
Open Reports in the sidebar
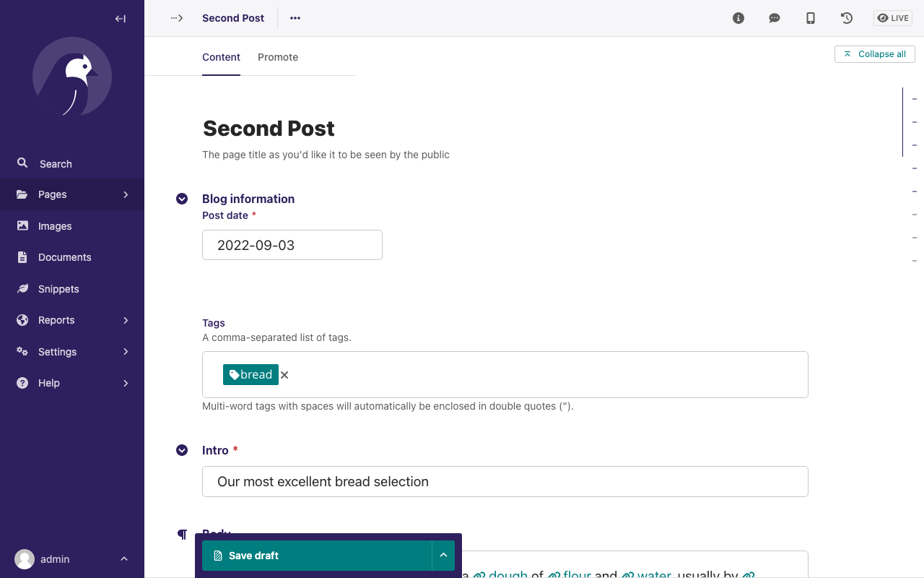[72, 320]
